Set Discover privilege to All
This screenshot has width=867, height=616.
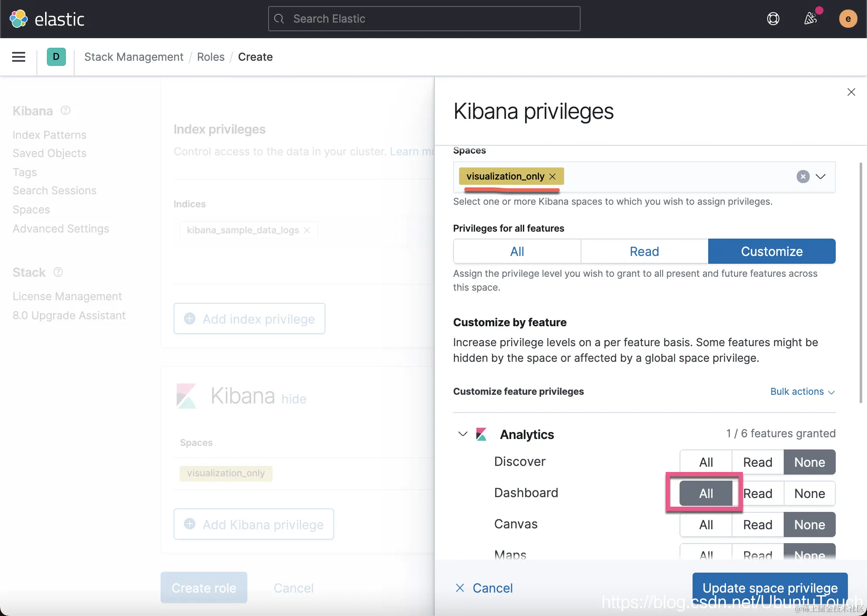point(706,462)
